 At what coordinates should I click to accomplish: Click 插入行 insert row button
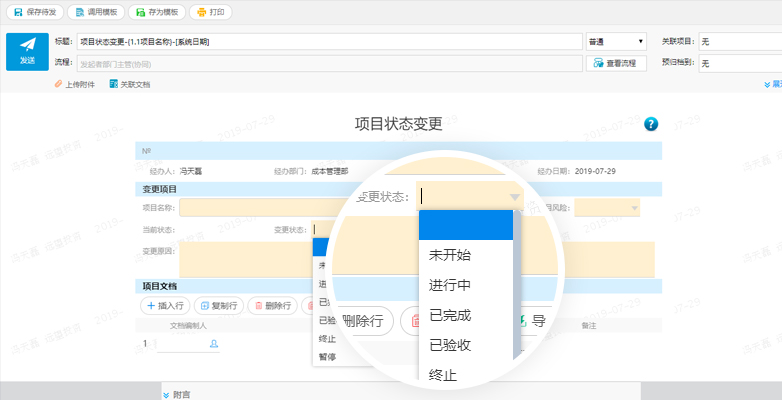click(x=163, y=306)
